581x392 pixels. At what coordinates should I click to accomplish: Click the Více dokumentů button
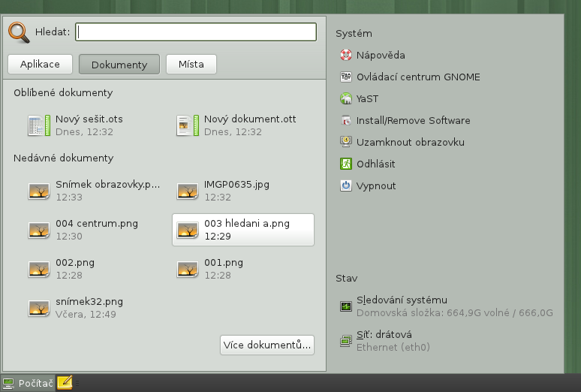coord(267,345)
